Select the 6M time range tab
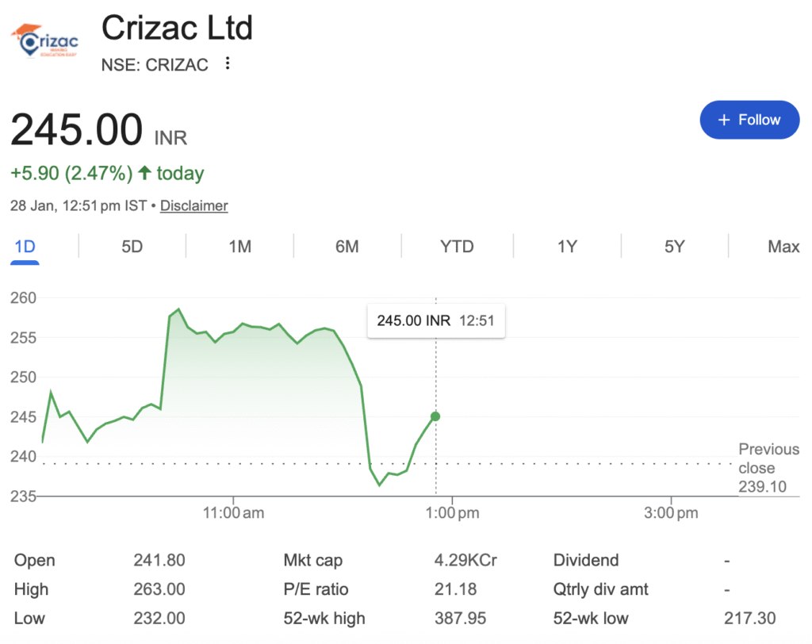Image resolution: width=812 pixels, height=644 pixels. pos(347,247)
